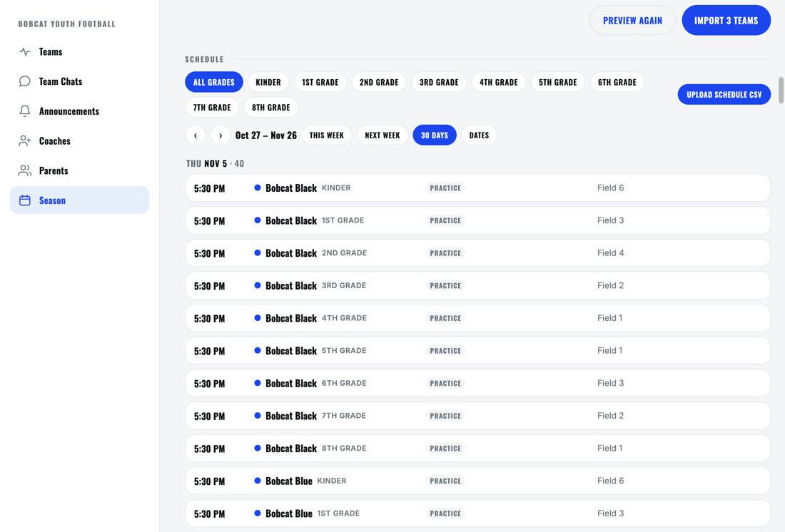
Task: Filter schedule by 2nd Grade chip
Action: (x=379, y=82)
